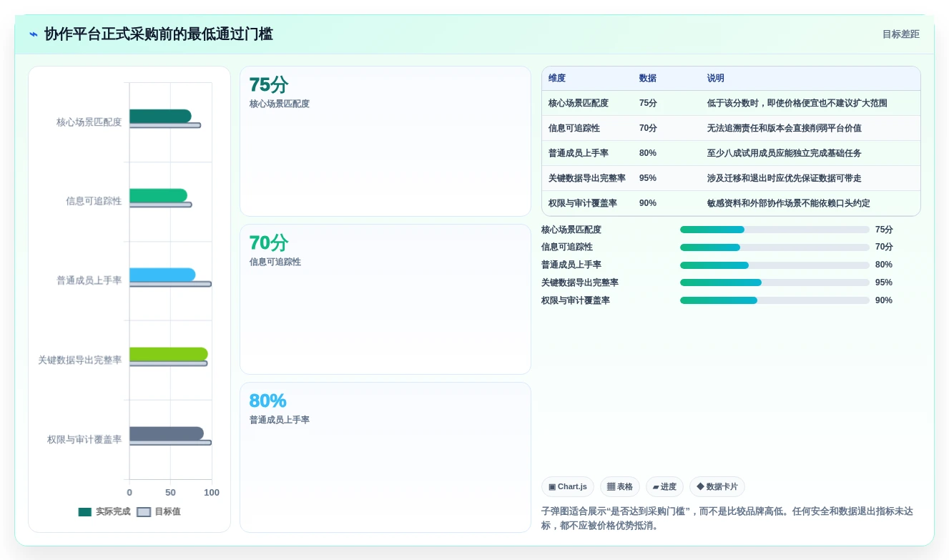This screenshot has height=560, width=949.
Task: Click the 普通成员上手率 blue bar in chart
Action: pos(162,275)
